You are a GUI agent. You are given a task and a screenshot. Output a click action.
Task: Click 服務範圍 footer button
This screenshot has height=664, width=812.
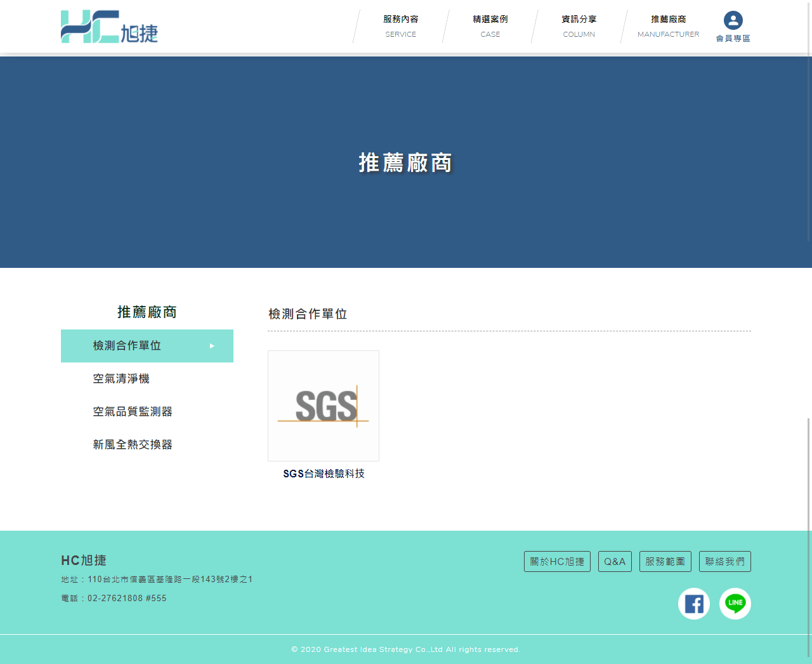[665, 561]
